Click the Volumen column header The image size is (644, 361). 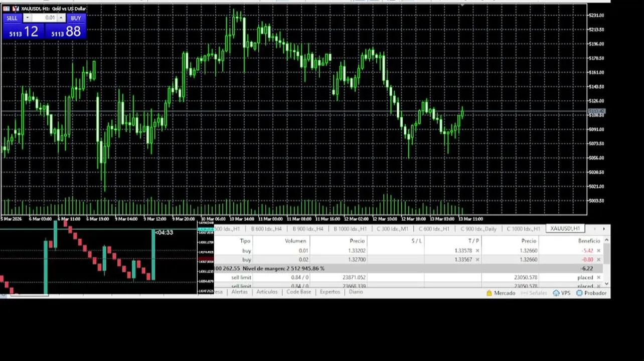coord(295,241)
